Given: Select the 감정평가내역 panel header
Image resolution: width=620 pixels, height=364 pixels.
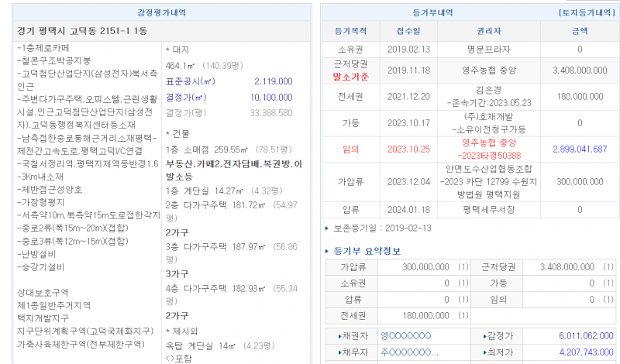Looking at the screenshot, I should (160, 13).
